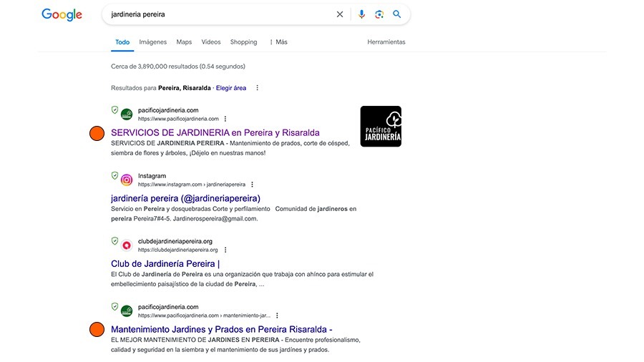
Task: Switch to the Imágenes tab
Action: (153, 42)
